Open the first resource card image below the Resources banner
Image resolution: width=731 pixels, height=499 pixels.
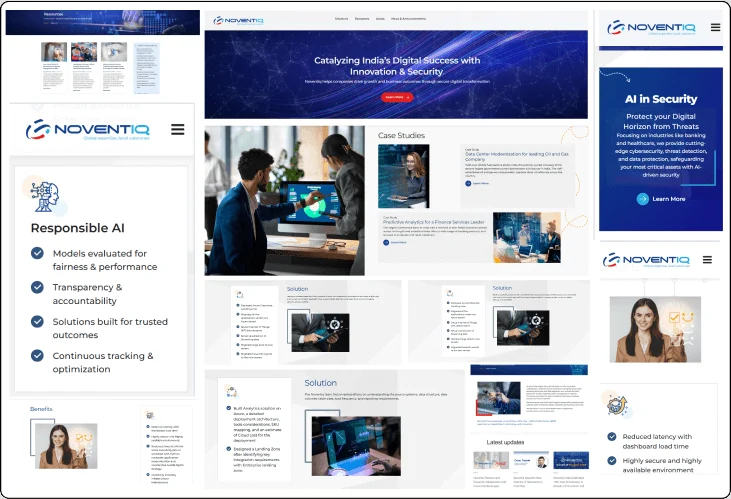[54, 52]
